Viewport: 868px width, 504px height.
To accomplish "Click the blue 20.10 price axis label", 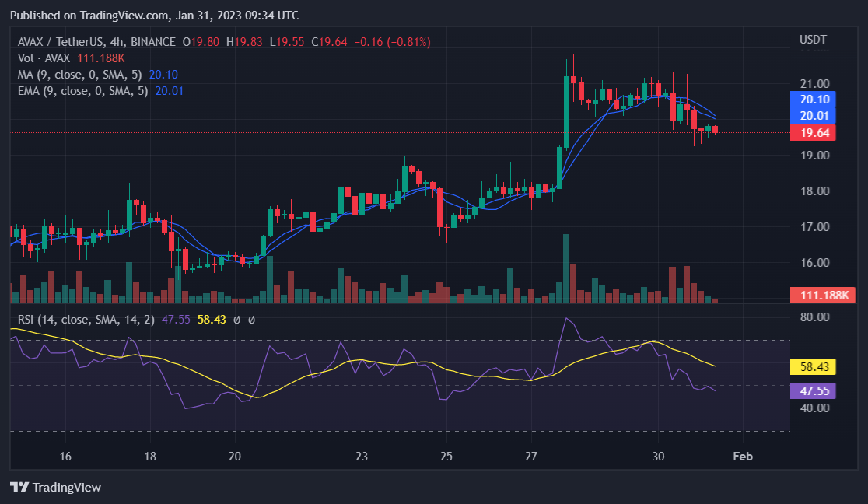I will pyautogui.click(x=813, y=100).
